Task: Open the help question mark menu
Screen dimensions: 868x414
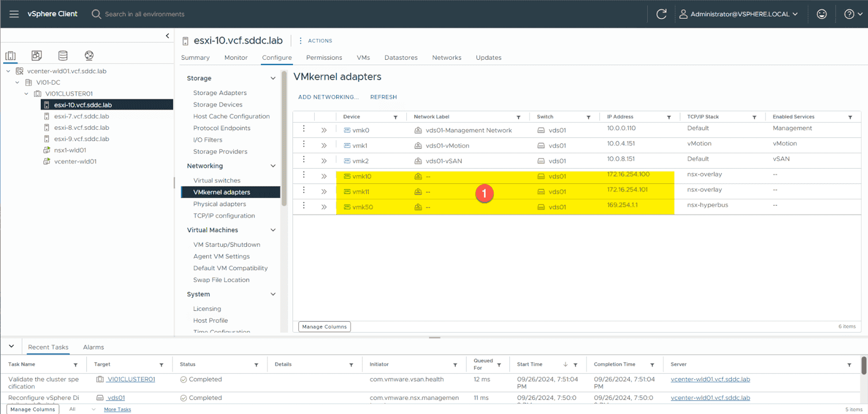Action: pyautogui.click(x=853, y=14)
